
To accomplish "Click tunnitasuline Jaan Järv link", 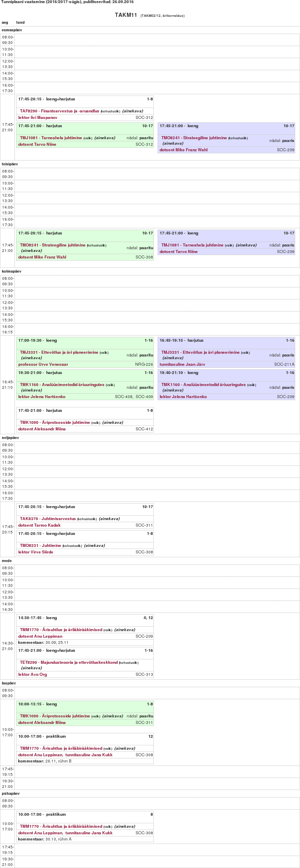I will (182, 364).
